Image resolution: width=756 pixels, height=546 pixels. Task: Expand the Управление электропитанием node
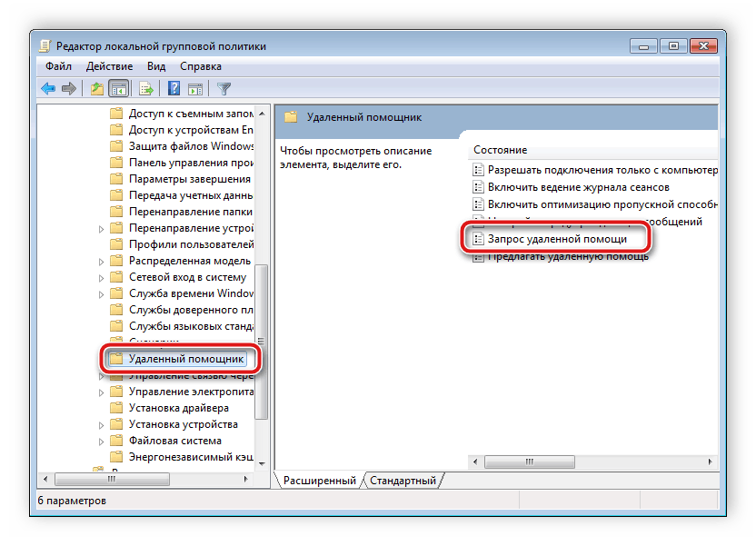click(103, 392)
